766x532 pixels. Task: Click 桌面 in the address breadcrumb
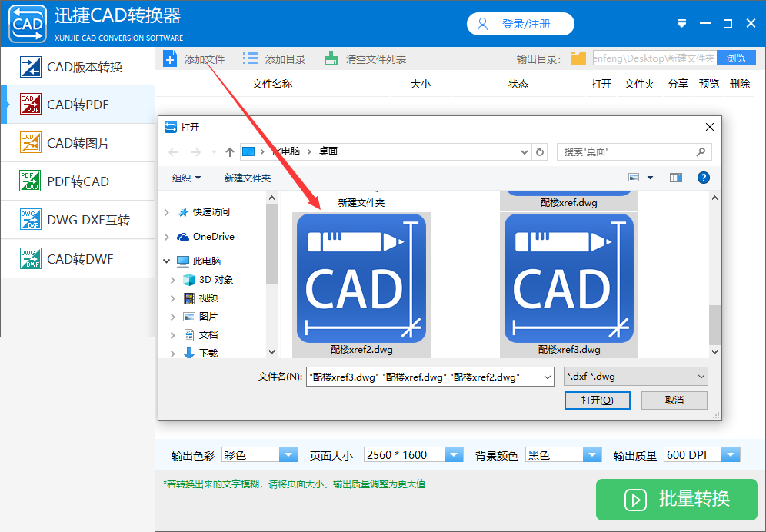[x=328, y=151]
